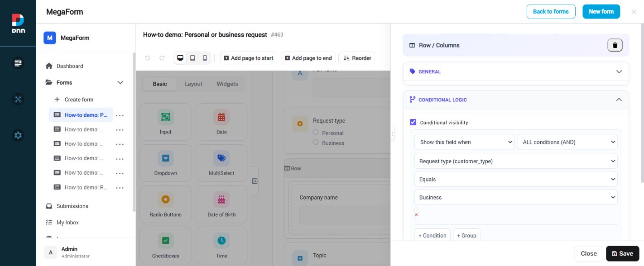644x266 pixels.
Task: Open Dashboard in the sidebar
Action: [70, 66]
